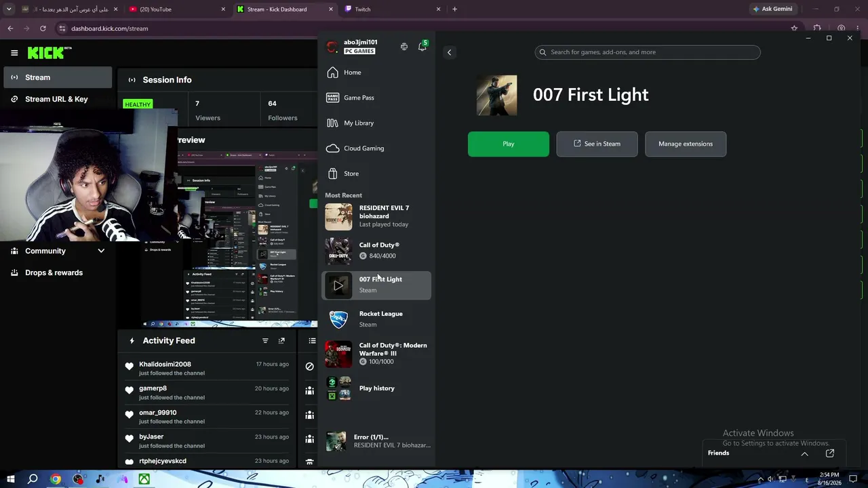Open Xbox notifications bell
The width and height of the screenshot is (868, 488).
422,46
